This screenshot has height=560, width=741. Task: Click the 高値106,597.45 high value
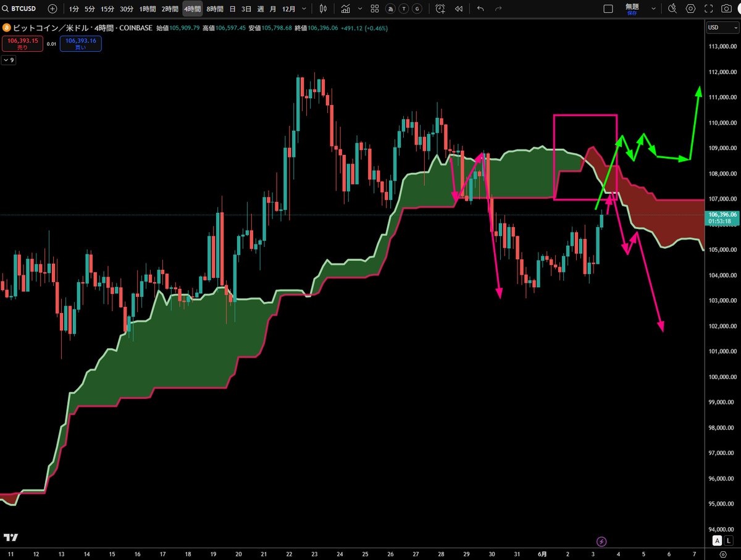point(224,28)
